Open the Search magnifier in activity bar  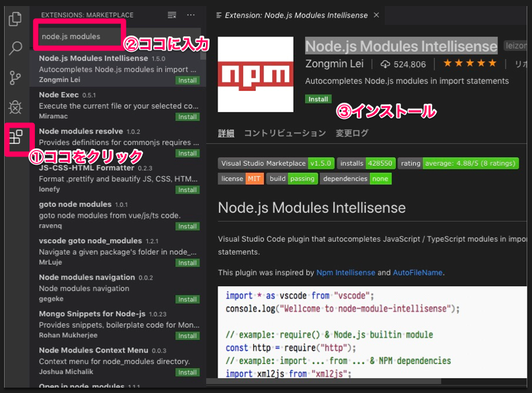(x=15, y=48)
